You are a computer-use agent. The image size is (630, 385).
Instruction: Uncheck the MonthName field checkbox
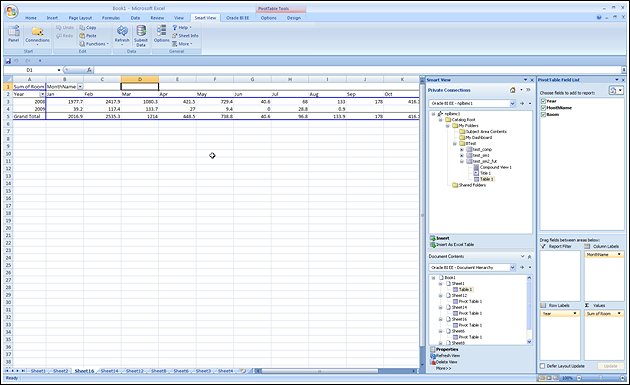[543, 108]
